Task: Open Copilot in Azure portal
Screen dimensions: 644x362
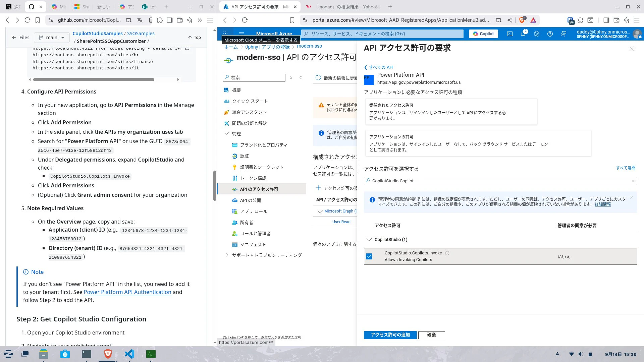Action: coord(483,34)
